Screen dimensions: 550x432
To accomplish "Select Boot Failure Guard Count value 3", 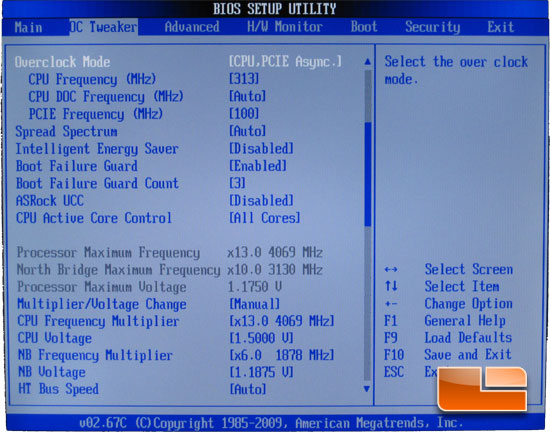I will tap(237, 183).
